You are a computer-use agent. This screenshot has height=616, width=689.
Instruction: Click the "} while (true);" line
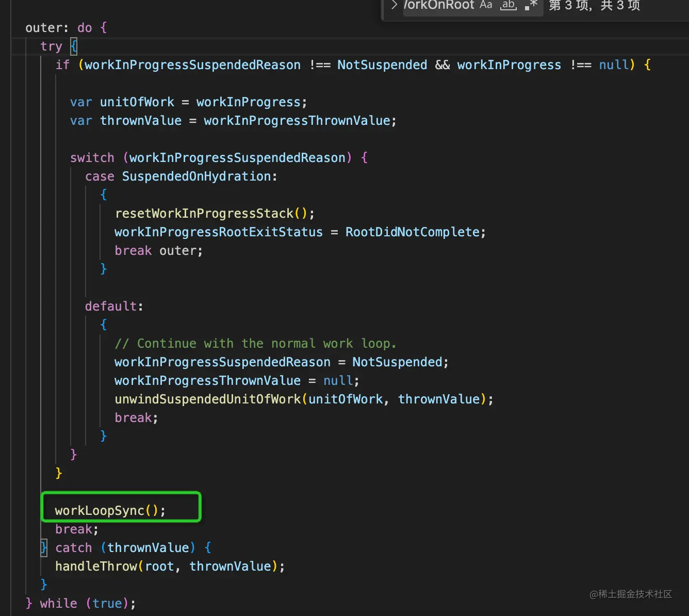click(81, 604)
